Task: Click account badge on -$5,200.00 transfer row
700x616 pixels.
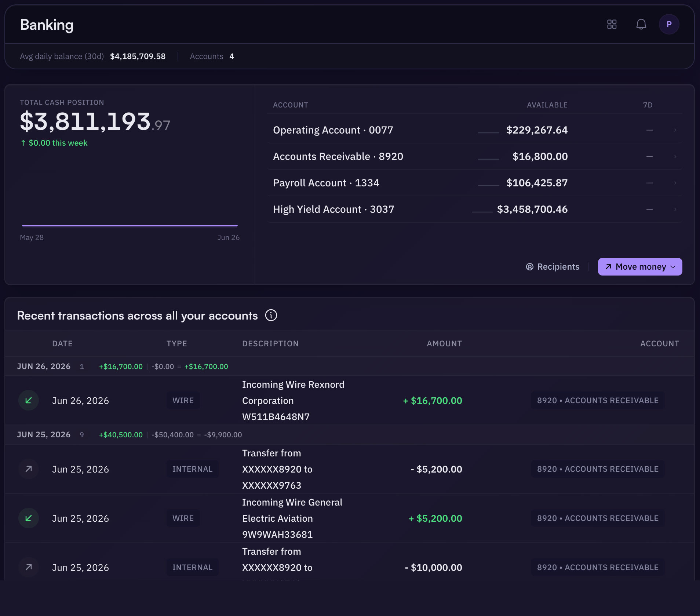Action: tap(598, 469)
